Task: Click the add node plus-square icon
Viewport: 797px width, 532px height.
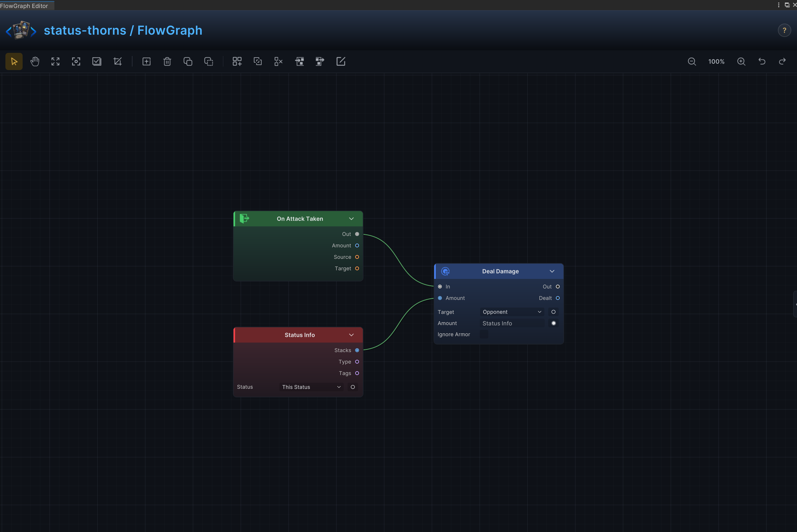Action: (146, 61)
